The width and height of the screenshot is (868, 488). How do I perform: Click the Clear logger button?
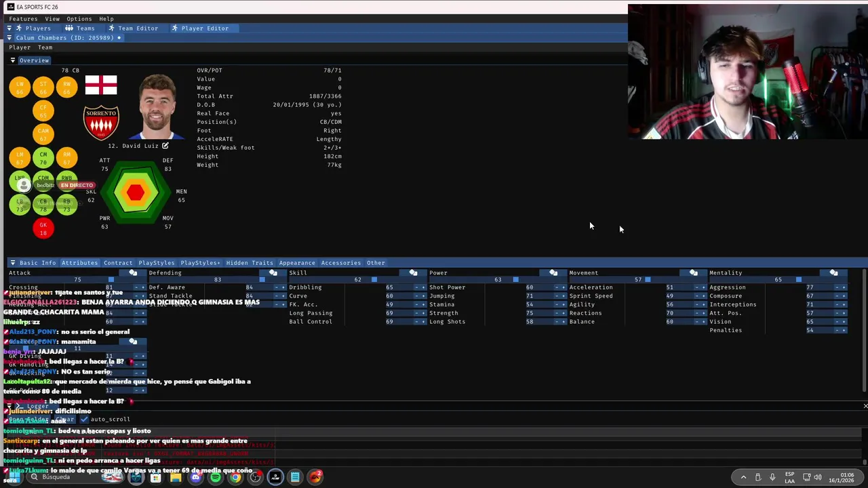(64, 419)
